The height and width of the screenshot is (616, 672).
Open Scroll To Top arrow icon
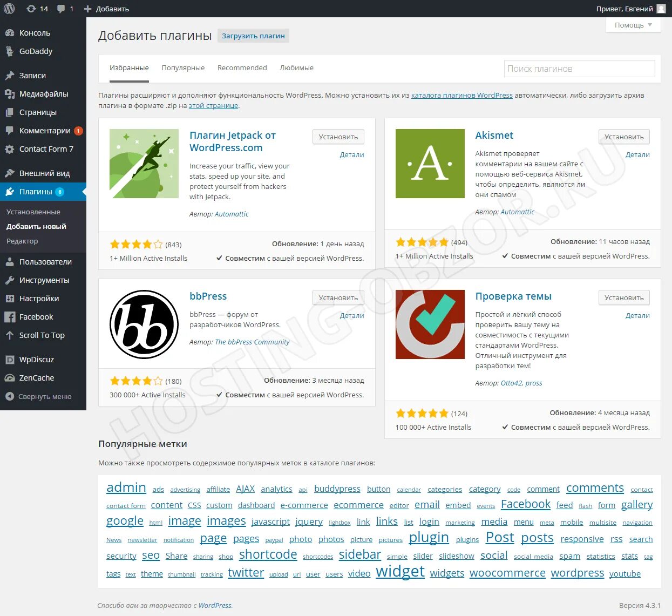click(x=10, y=335)
